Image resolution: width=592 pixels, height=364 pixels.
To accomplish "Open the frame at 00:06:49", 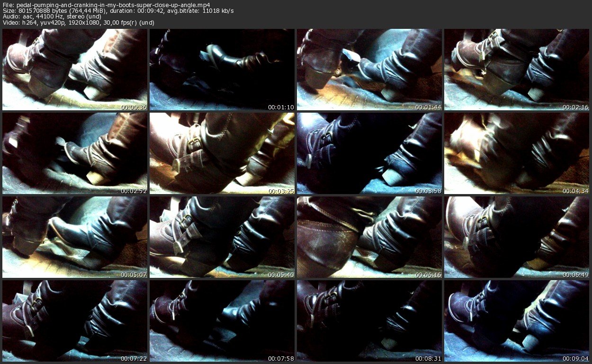I will click(x=517, y=237).
